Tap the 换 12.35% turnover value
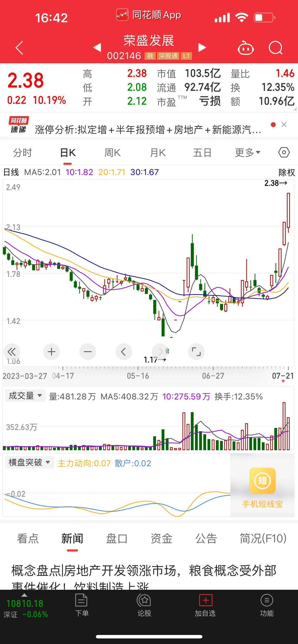The height and width of the screenshot is (644, 298). pos(278,87)
